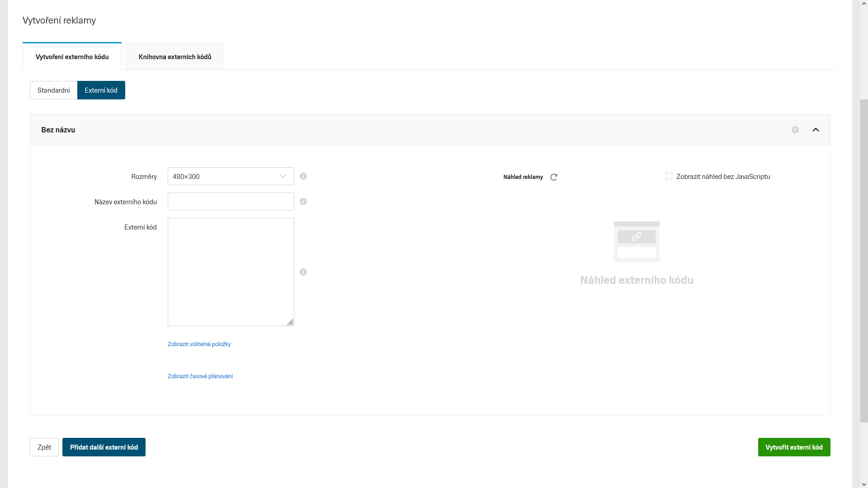Remove the Bez názvu code block

point(795,130)
